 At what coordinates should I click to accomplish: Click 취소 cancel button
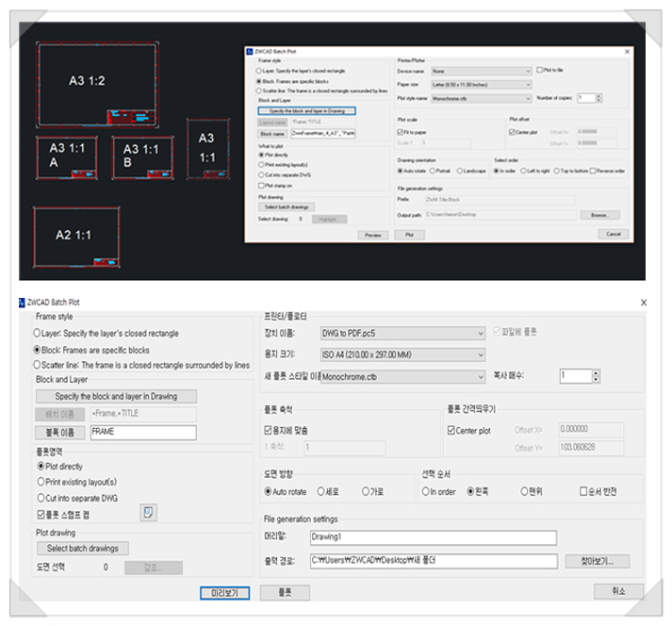tap(618, 591)
